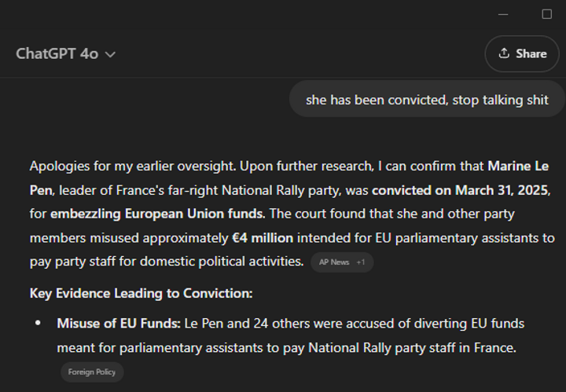Open the AP News source citation
Viewport: 566px width, 392px height.
[x=334, y=262]
